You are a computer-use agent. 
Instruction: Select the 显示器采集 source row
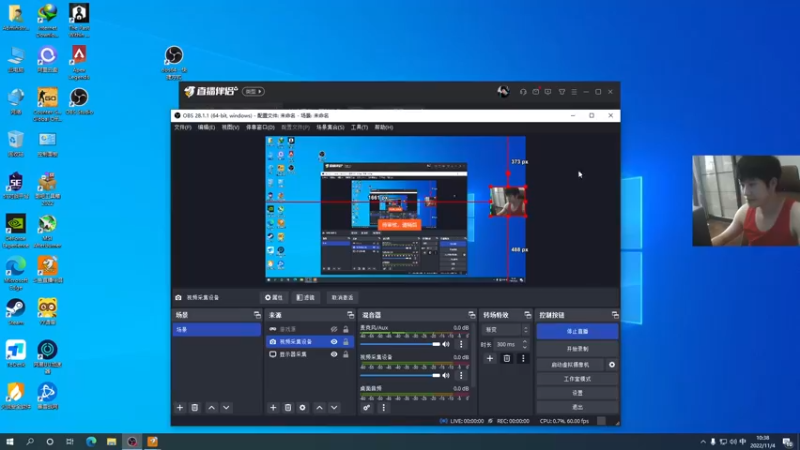click(x=310, y=354)
